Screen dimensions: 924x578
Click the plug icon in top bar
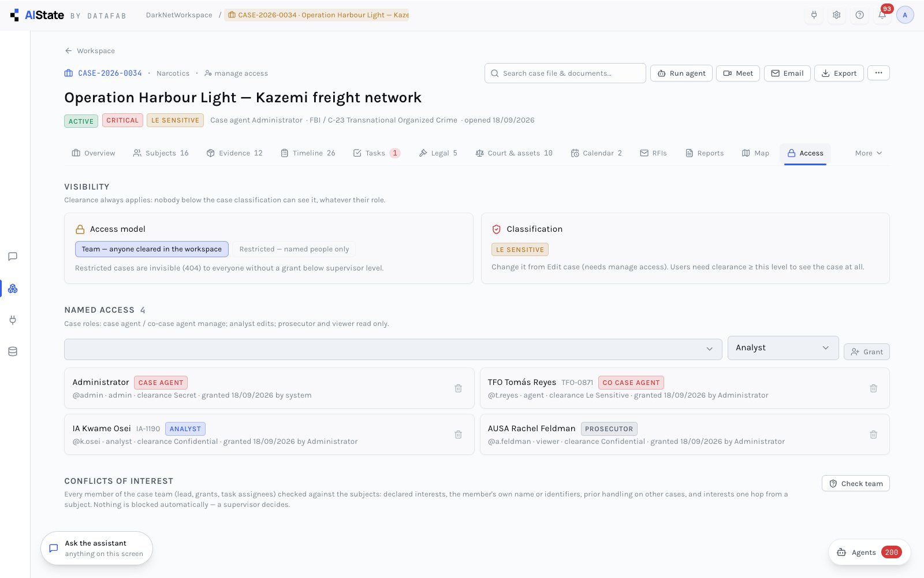pyautogui.click(x=814, y=15)
